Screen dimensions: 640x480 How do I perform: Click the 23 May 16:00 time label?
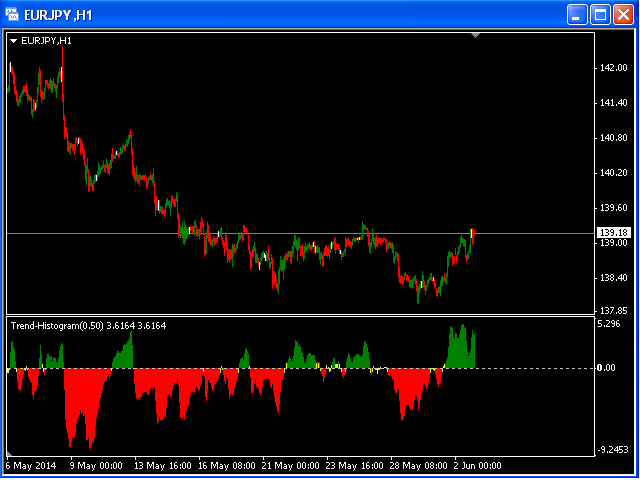(x=355, y=466)
